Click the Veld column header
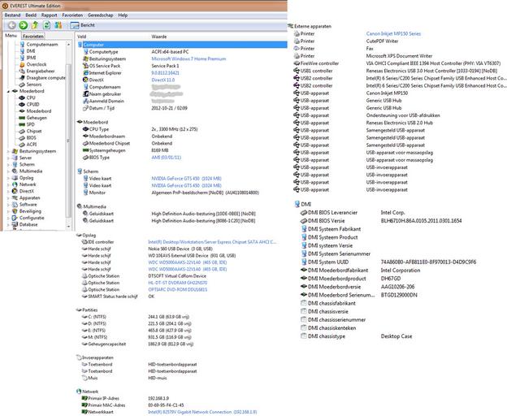520x420 pixels. (x=81, y=37)
